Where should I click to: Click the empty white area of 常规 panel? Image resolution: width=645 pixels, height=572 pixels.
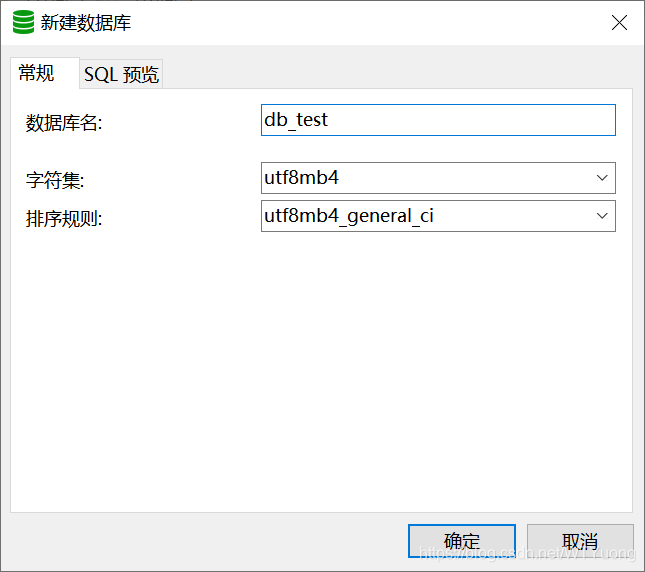(x=321, y=370)
